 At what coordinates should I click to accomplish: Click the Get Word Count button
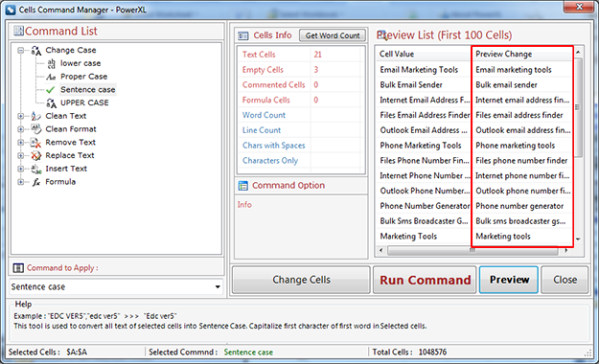pyautogui.click(x=333, y=35)
